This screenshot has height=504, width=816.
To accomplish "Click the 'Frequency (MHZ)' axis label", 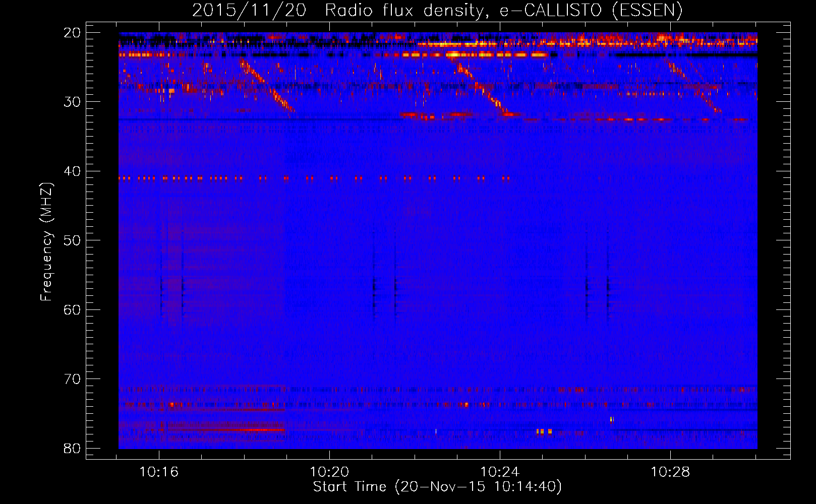I will coord(46,242).
